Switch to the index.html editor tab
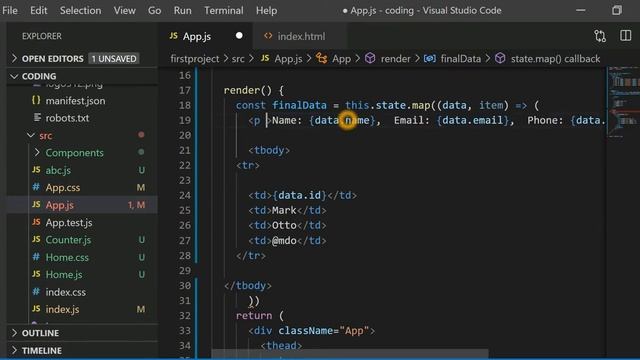The image size is (640, 360). (300, 36)
